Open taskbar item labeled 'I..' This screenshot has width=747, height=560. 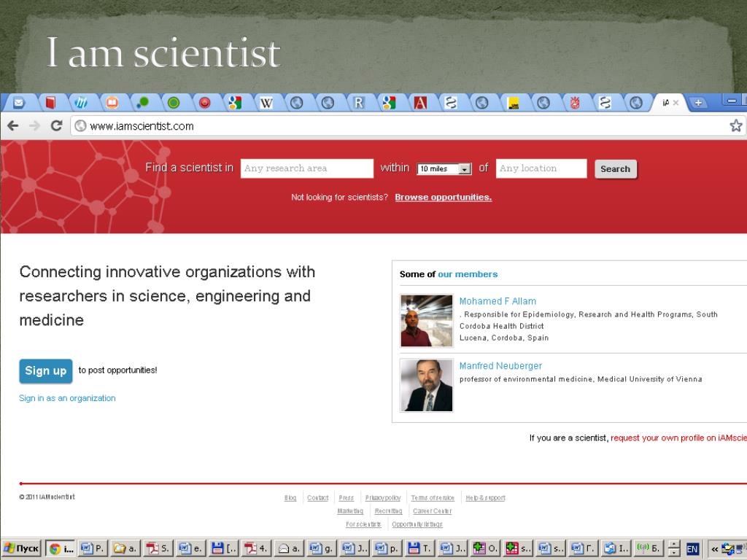click(616, 548)
